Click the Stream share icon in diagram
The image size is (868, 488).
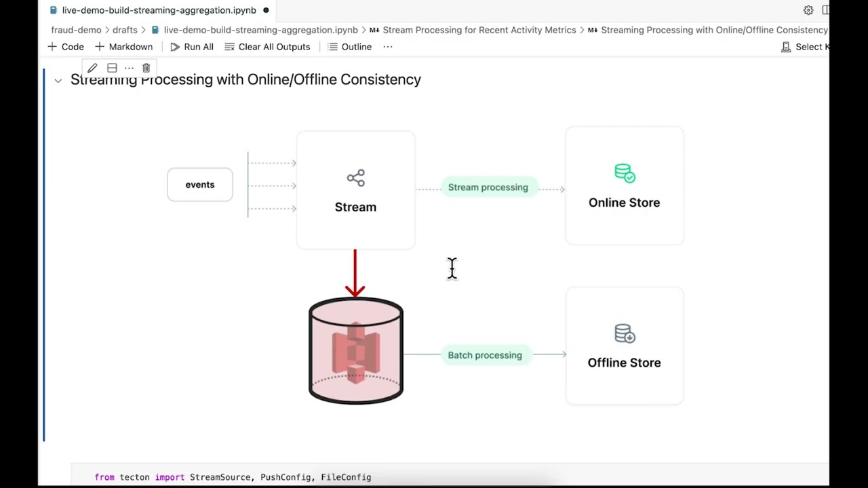click(355, 178)
